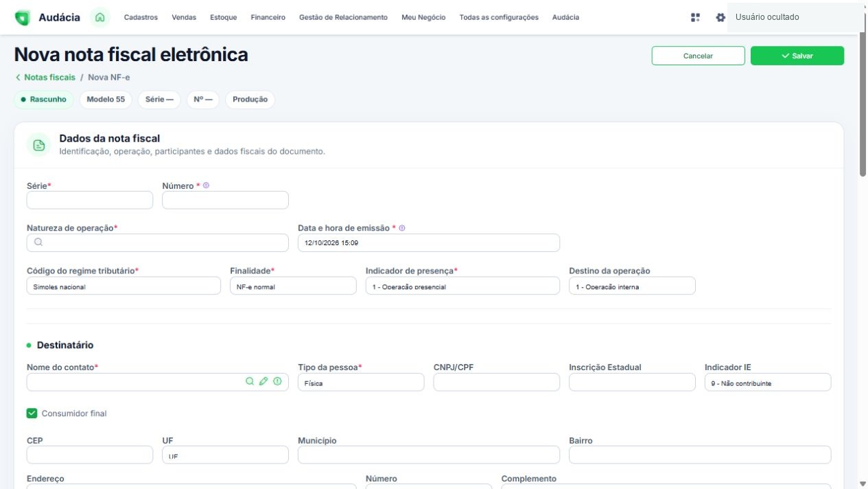This screenshot has height=489, width=868.
Task: Click the CEP input field
Action: pos(90,455)
